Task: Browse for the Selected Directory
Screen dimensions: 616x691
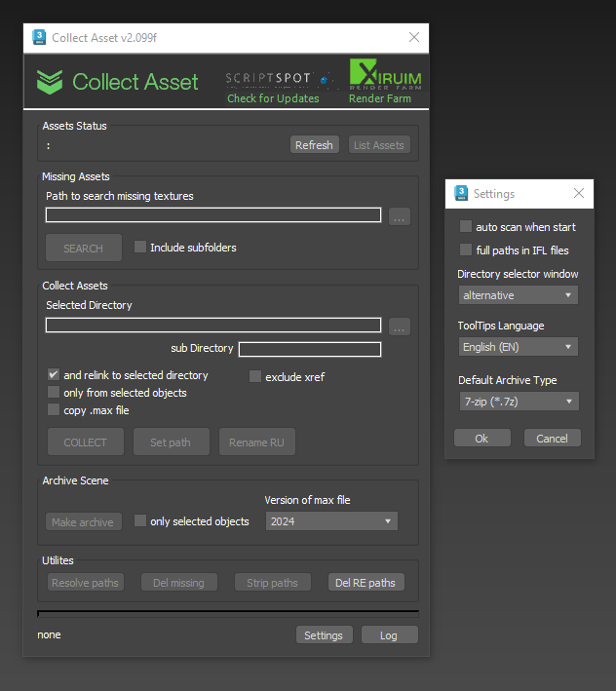Action: 400,327
